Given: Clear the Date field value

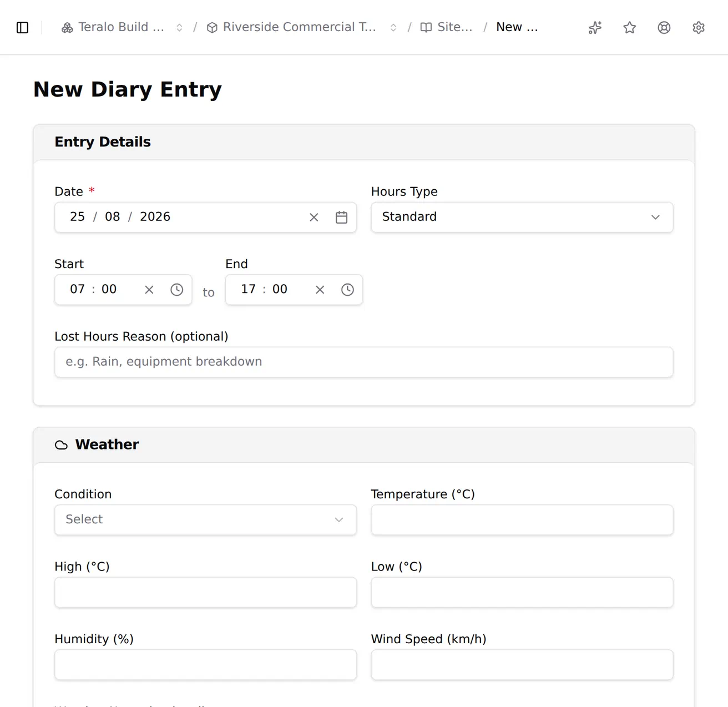Looking at the screenshot, I should [314, 218].
